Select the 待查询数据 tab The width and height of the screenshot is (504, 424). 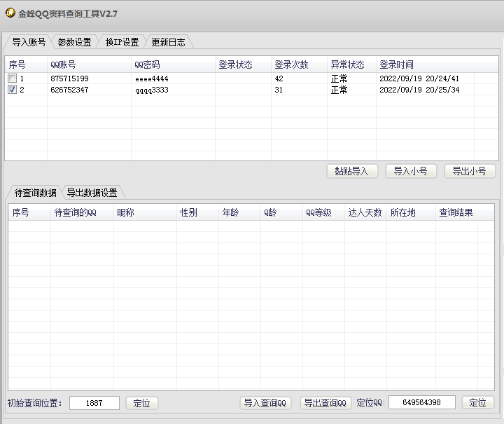(x=36, y=193)
